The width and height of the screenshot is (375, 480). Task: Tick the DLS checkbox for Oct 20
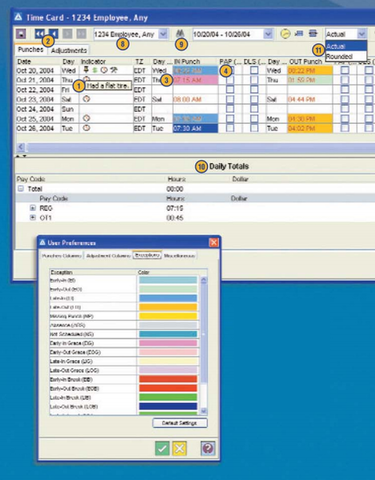point(254,70)
